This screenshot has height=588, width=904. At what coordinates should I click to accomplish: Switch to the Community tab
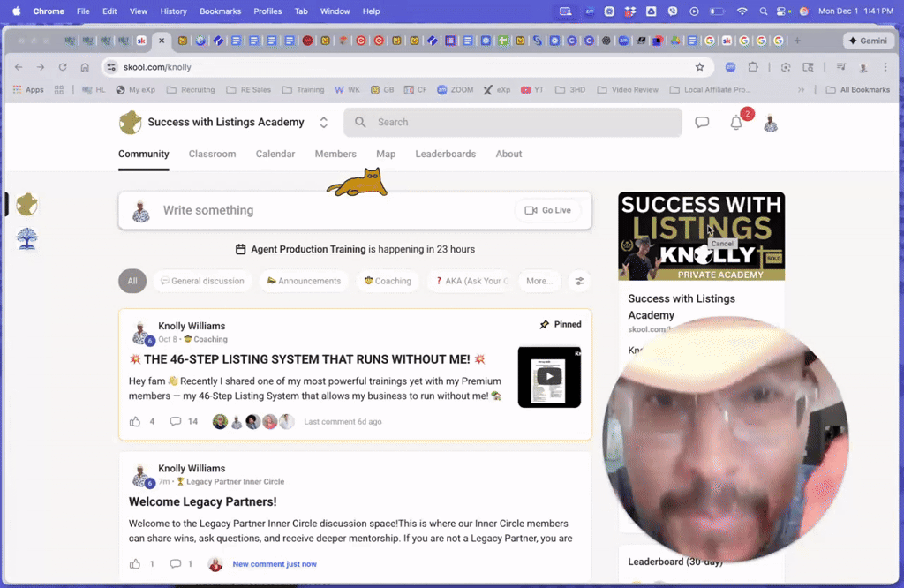[x=144, y=154]
